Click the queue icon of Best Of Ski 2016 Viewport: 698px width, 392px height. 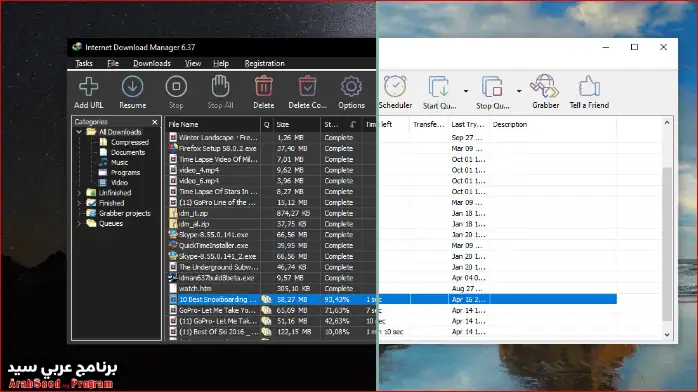pyautogui.click(x=266, y=332)
